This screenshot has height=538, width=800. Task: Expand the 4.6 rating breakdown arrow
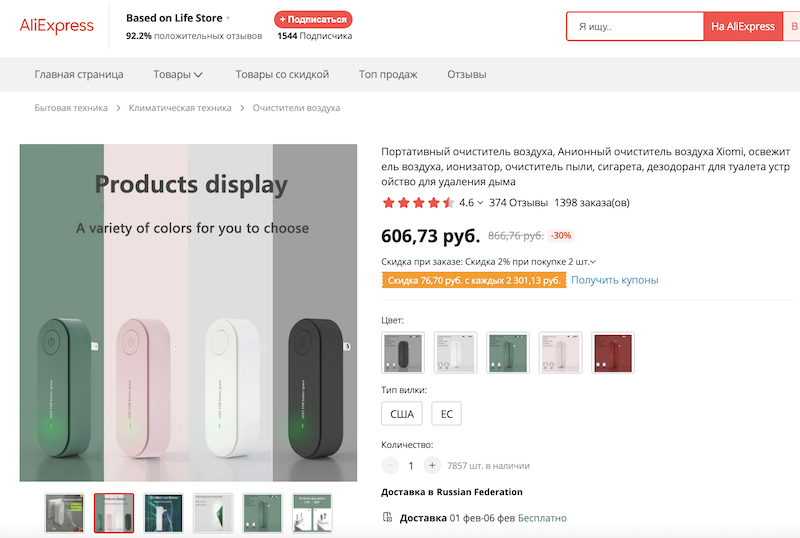click(480, 203)
